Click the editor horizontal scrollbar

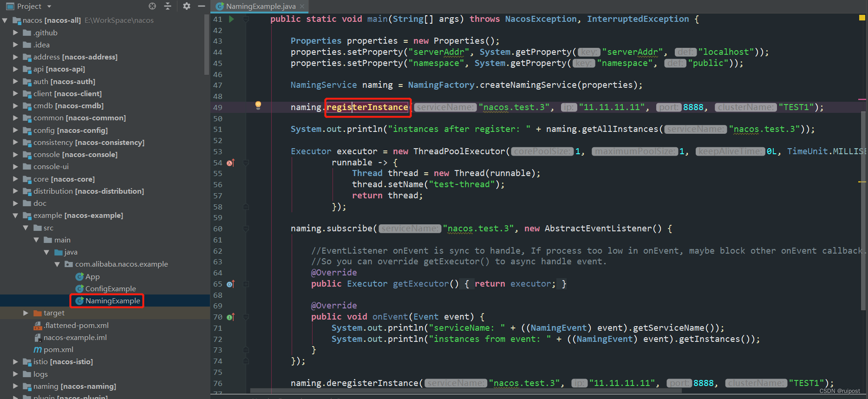pyautogui.click(x=466, y=391)
